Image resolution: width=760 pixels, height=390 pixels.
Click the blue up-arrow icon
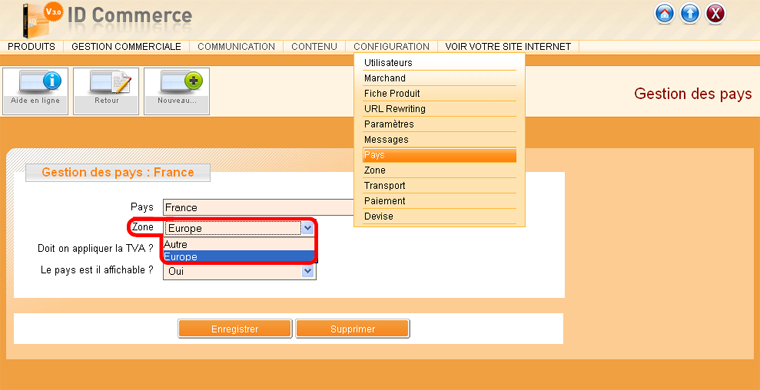[x=690, y=14]
